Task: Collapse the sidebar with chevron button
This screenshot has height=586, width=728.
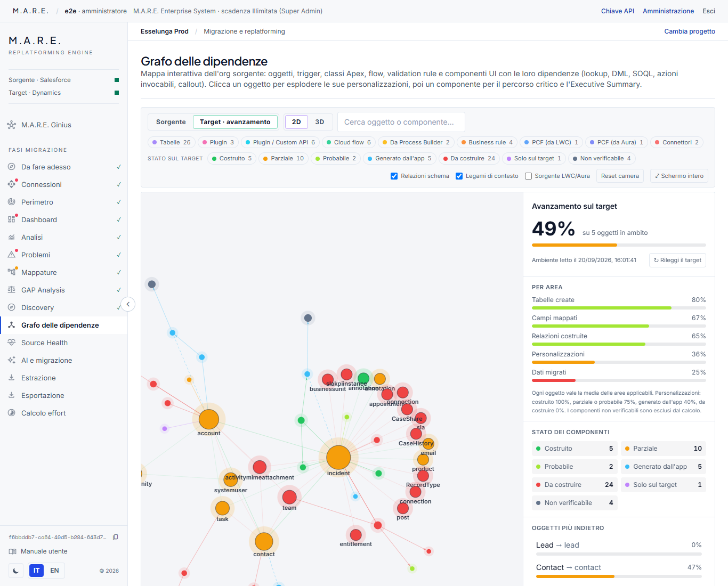Action: pyautogui.click(x=128, y=304)
